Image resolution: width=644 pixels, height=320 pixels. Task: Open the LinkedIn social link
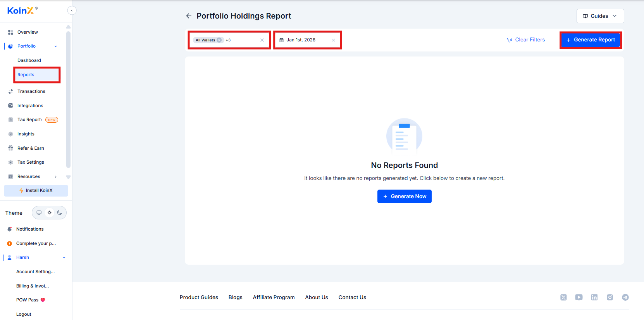(x=594, y=297)
